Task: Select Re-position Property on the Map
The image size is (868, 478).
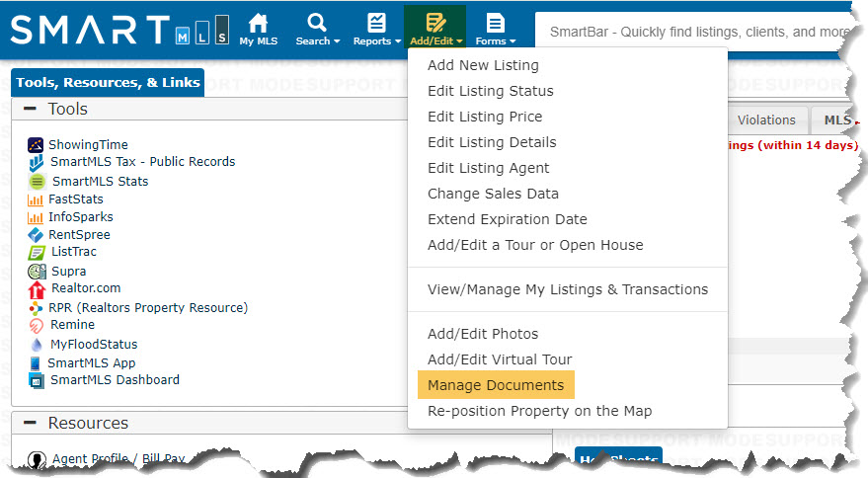Action: tap(540, 411)
